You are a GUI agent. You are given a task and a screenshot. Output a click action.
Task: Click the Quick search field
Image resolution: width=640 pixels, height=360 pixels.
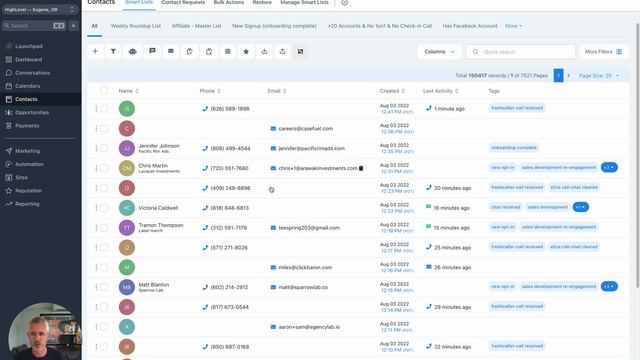pyautogui.click(x=521, y=52)
